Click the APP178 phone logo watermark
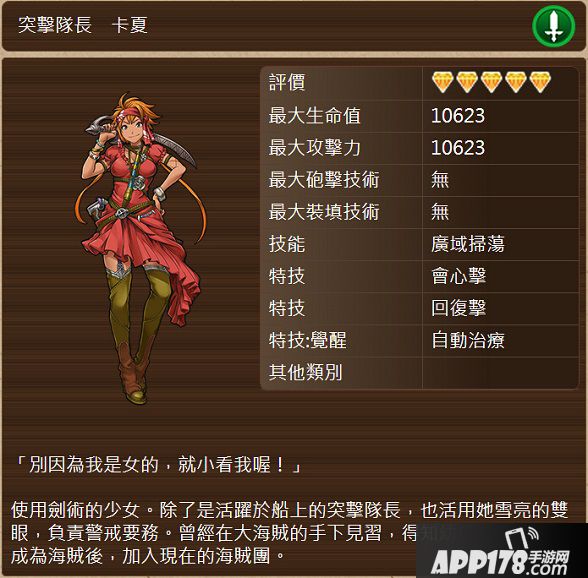The width and height of the screenshot is (588, 578). click(x=501, y=551)
